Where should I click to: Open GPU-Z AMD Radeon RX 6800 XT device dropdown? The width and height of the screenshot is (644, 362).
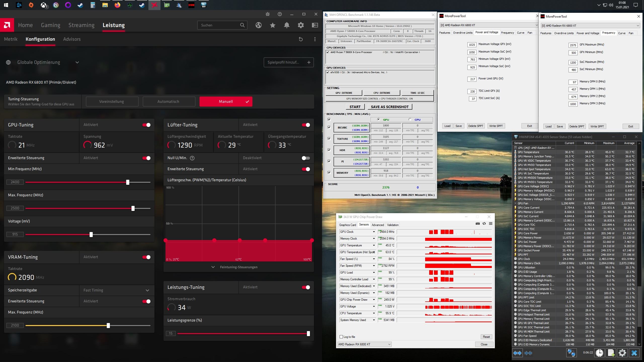[364, 344]
